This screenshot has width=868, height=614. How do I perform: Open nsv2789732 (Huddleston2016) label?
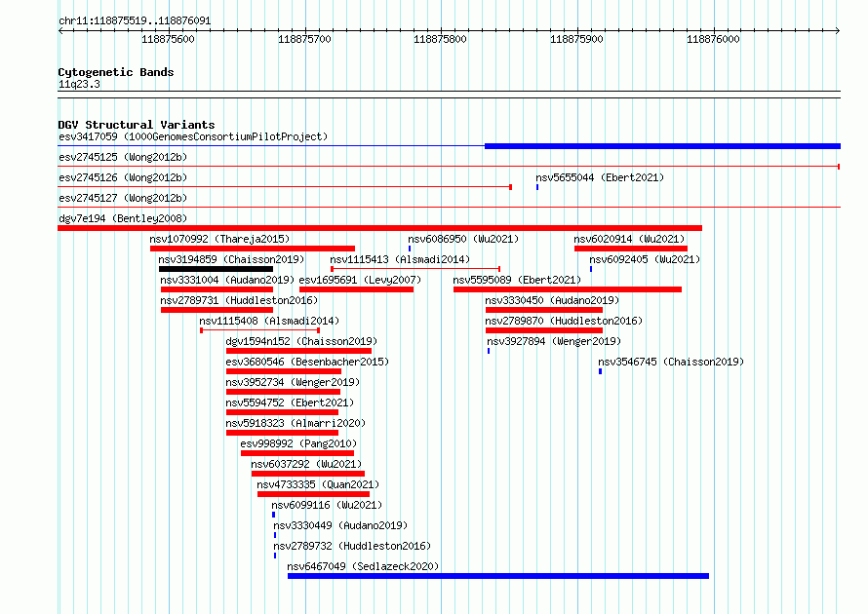352,546
